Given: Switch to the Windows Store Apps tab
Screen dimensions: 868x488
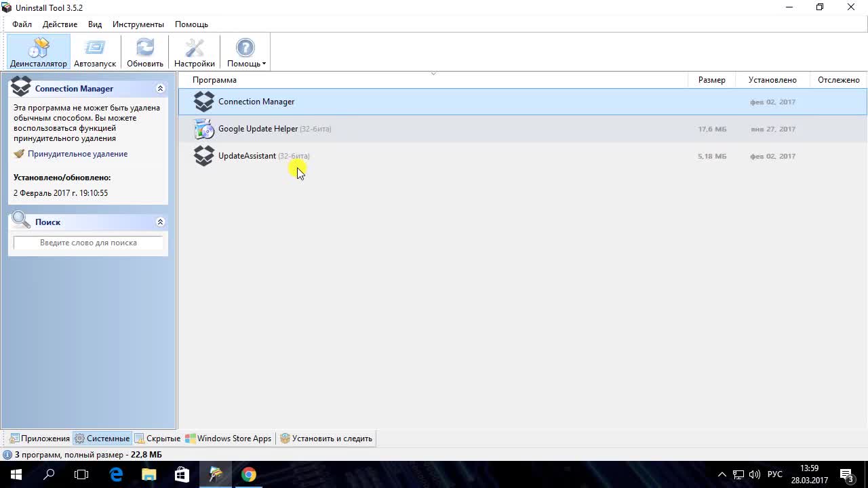Looking at the screenshot, I should tap(229, 439).
